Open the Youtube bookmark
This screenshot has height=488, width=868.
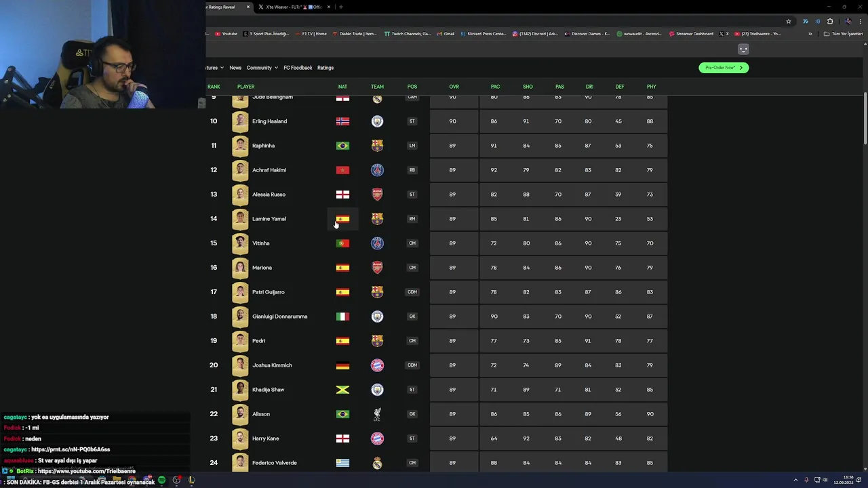click(226, 34)
